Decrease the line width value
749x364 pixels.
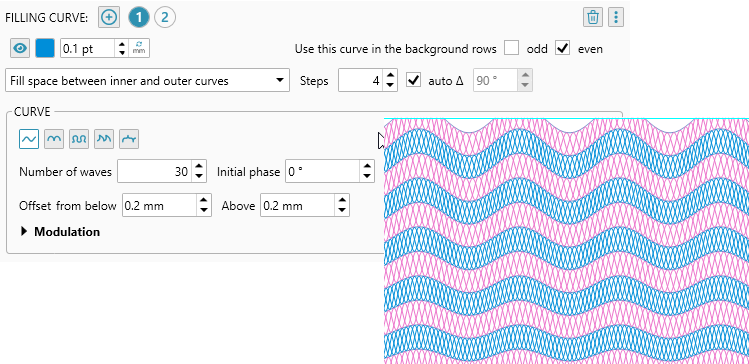pos(122,53)
